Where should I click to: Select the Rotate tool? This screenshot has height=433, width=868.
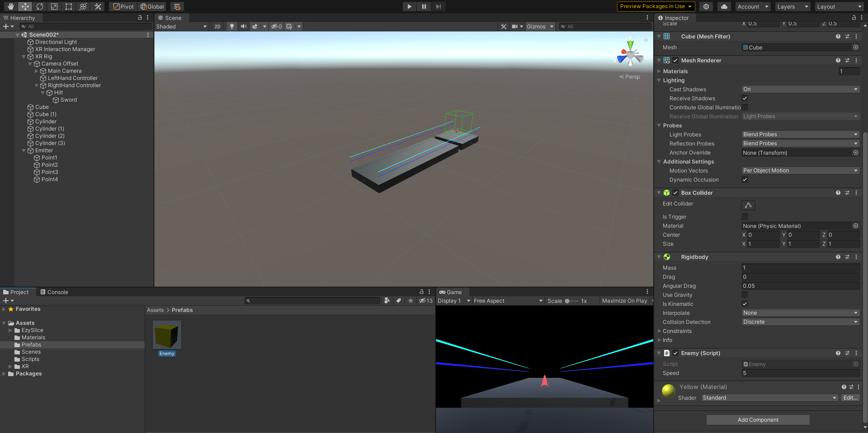point(40,6)
